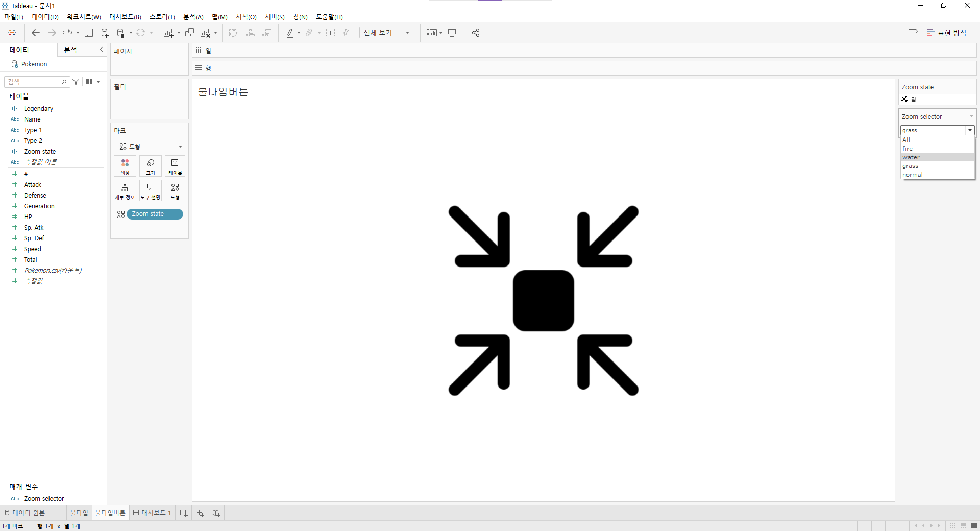
Task: Switch to the 불타입 sheet tab
Action: click(79, 513)
